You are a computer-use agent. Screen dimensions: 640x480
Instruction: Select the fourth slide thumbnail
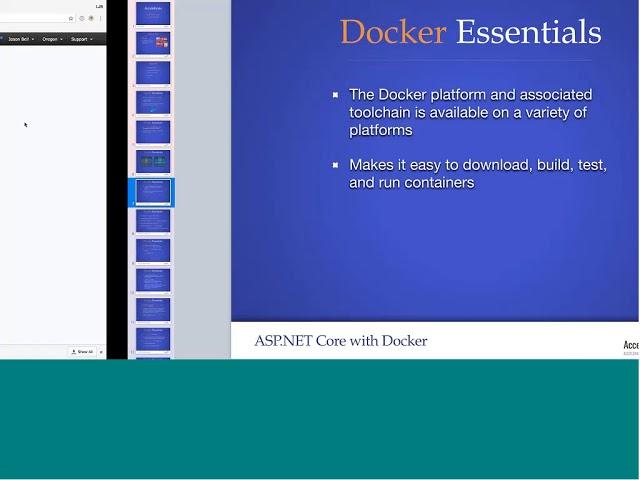coord(153,102)
